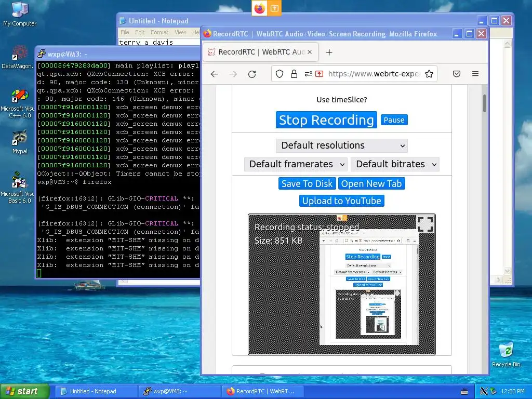
Task: Click Save To Disk
Action: (x=307, y=183)
